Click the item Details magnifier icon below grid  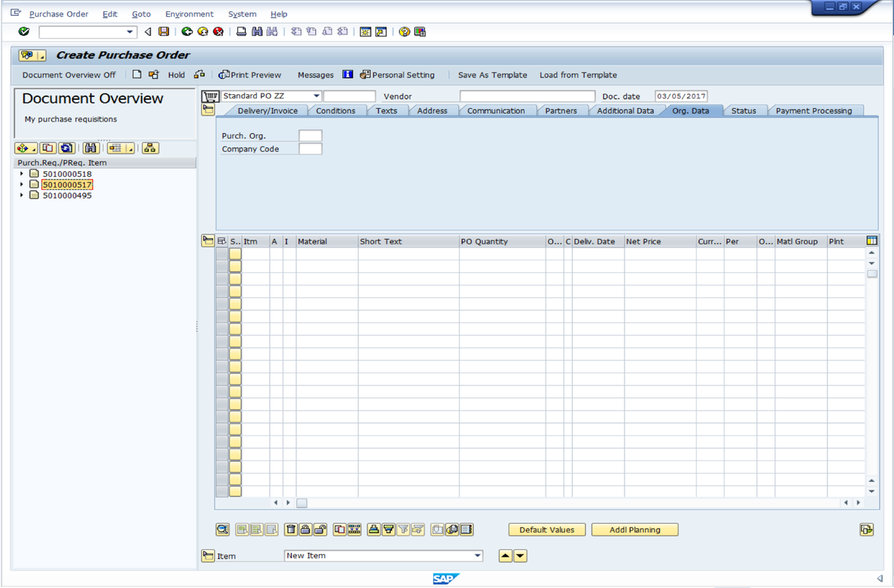pyautogui.click(x=222, y=529)
